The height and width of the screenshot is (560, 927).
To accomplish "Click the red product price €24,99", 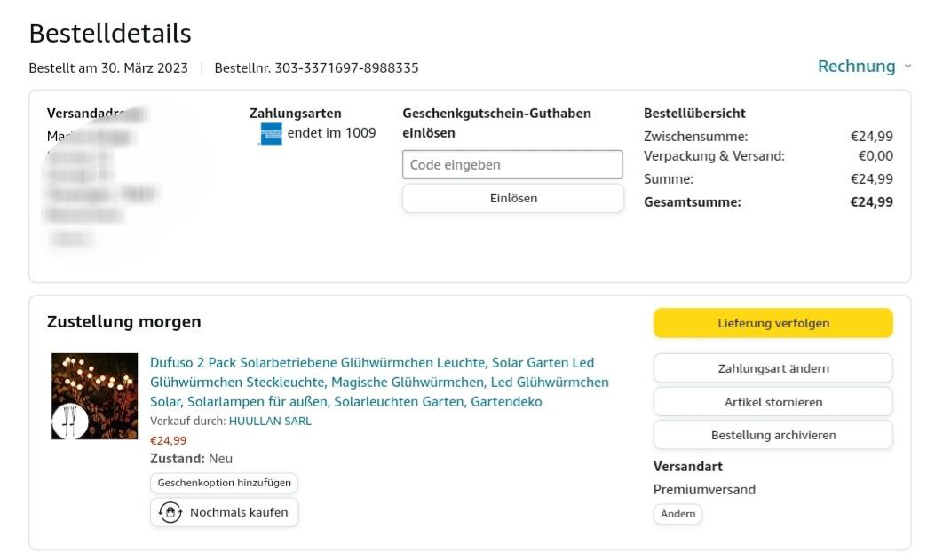I will 169,440.
